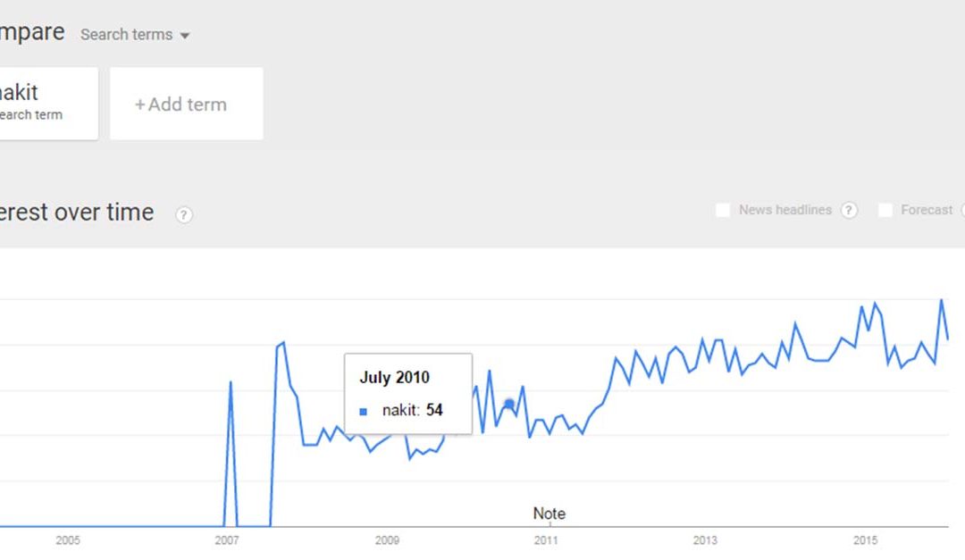The width and height of the screenshot is (965, 560).
Task: Click the +Add term button
Action: pos(186,104)
